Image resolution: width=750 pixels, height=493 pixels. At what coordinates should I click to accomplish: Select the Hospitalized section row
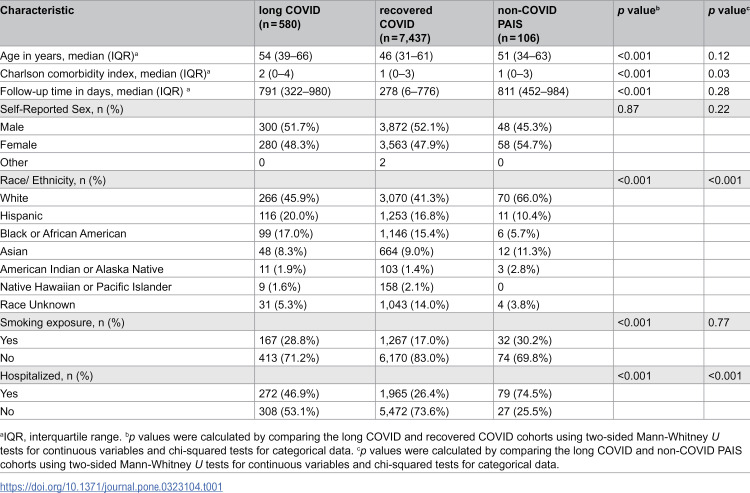(375, 376)
